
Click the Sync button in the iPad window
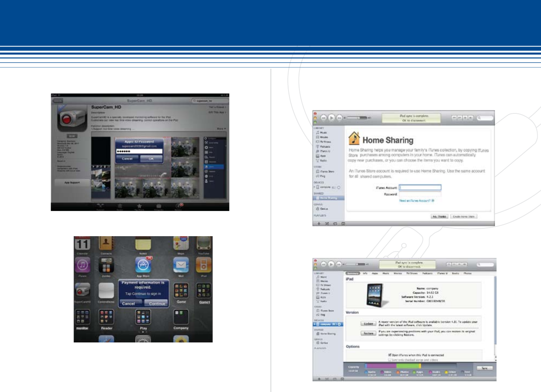pos(485,368)
